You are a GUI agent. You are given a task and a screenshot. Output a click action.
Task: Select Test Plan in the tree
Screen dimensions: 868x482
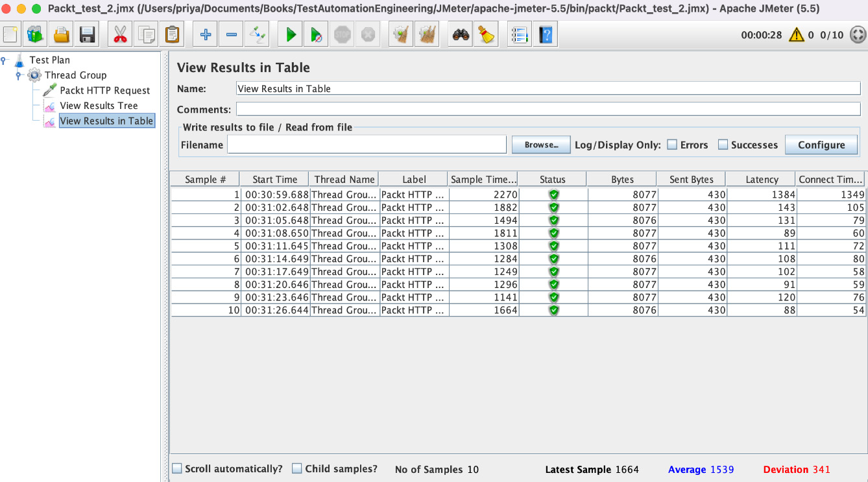[x=49, y=60]
